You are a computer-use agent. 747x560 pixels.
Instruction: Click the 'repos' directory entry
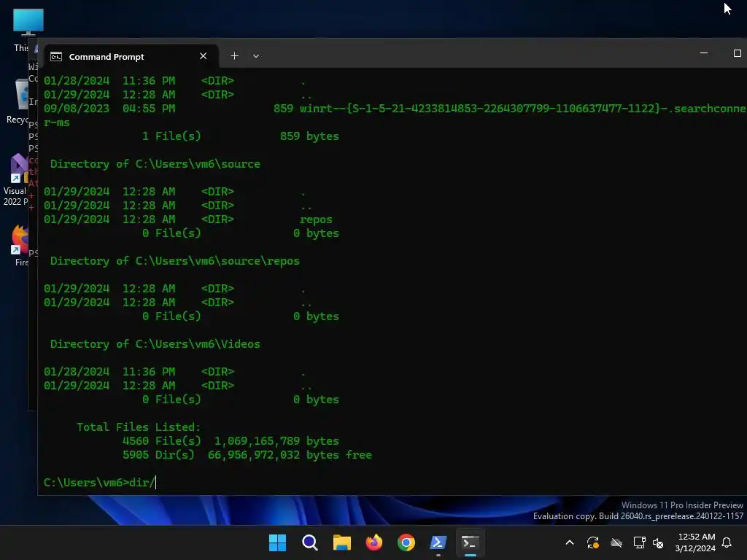[x=316, y=219]
